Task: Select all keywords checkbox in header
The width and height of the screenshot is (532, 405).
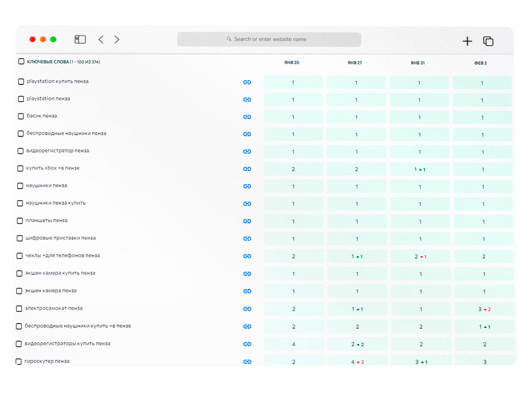Action: click(21, 61)
